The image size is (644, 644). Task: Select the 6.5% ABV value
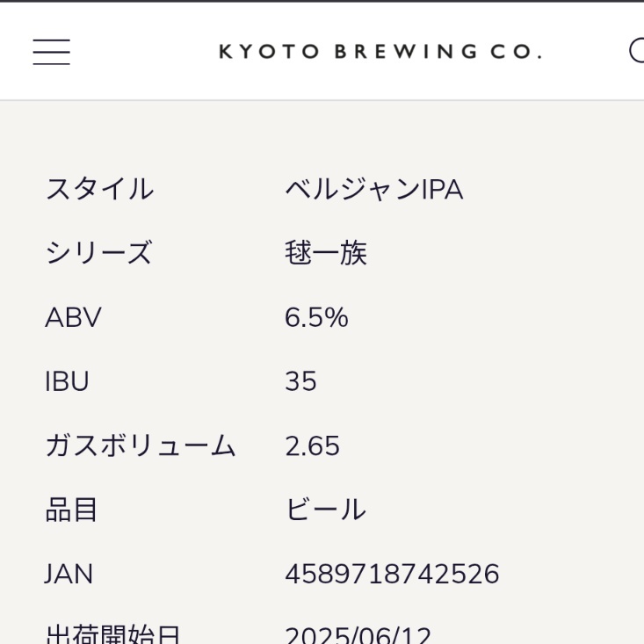(316, 317)
